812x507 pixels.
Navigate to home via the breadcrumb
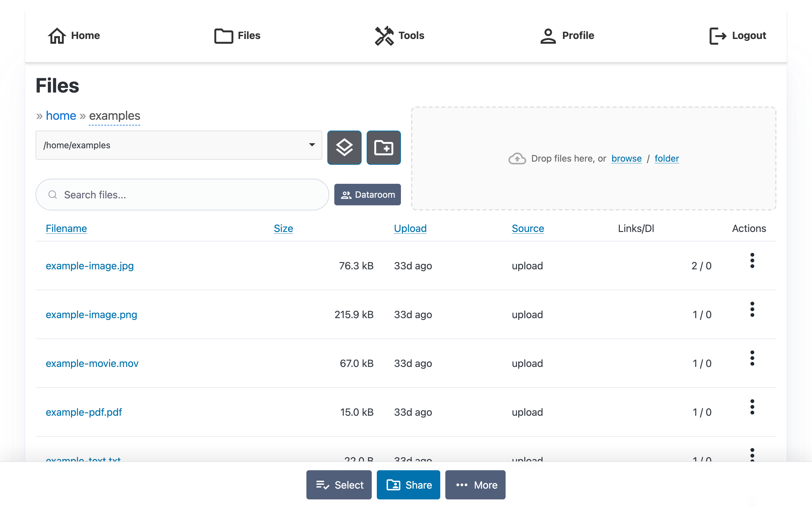pyautogui.click(x=61, y=115)
